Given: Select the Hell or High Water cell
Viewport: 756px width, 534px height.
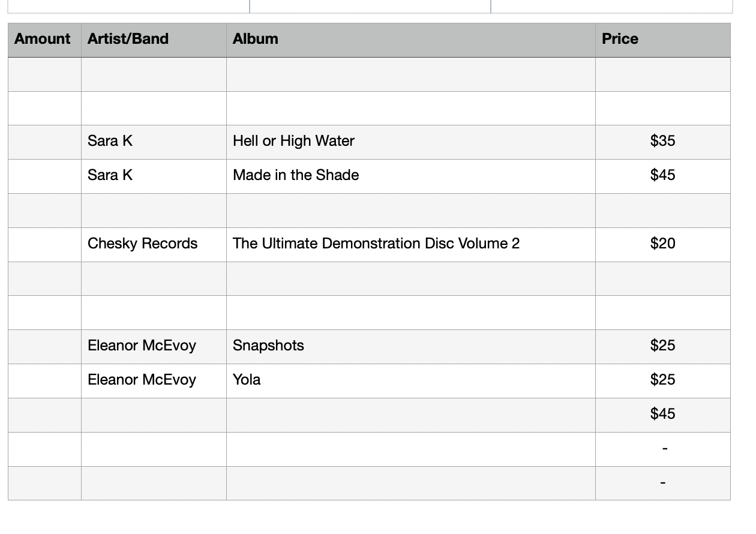Looking at the screenshot, I should (411, 142).
